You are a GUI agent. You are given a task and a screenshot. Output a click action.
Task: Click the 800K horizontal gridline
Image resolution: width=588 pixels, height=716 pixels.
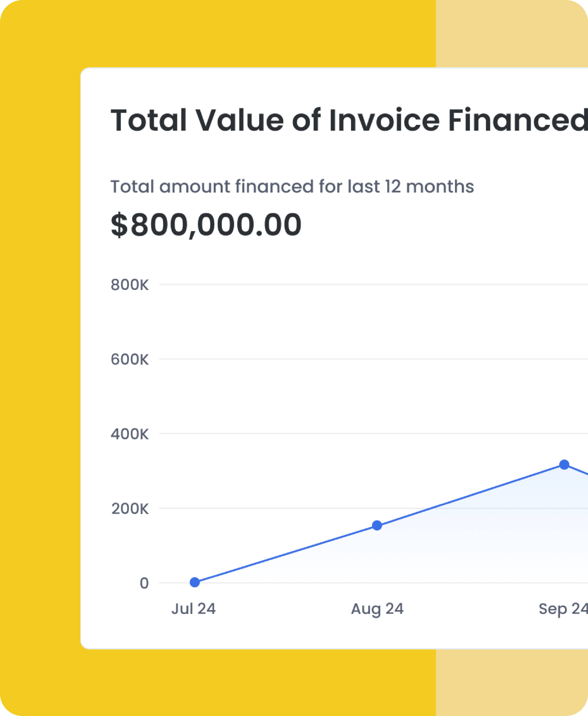(373, 285)
